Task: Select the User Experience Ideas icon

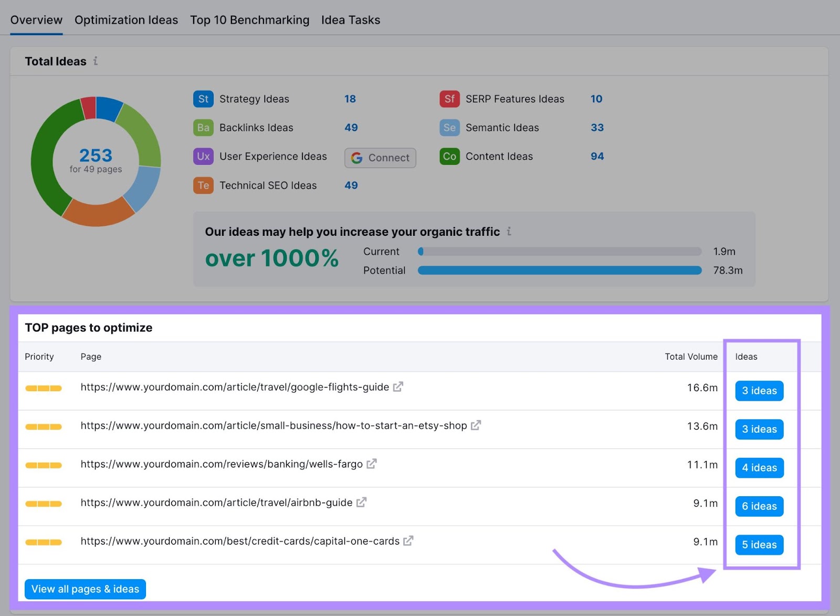Action: coord(203,156)
